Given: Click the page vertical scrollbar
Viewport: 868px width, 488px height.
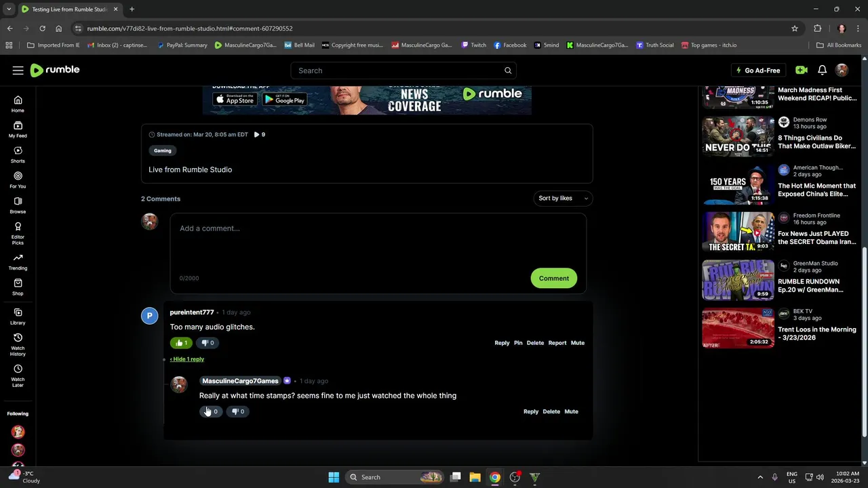Looking at the screenshot, I should coord(865,342).
